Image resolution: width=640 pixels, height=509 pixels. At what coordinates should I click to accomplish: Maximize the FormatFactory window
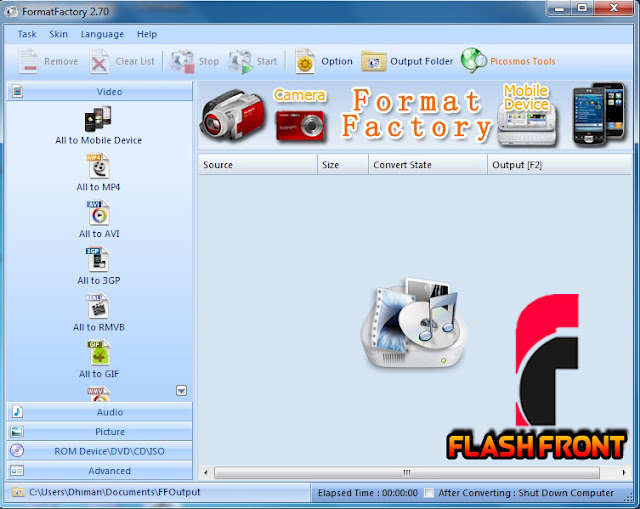click(x=582, y=8)
